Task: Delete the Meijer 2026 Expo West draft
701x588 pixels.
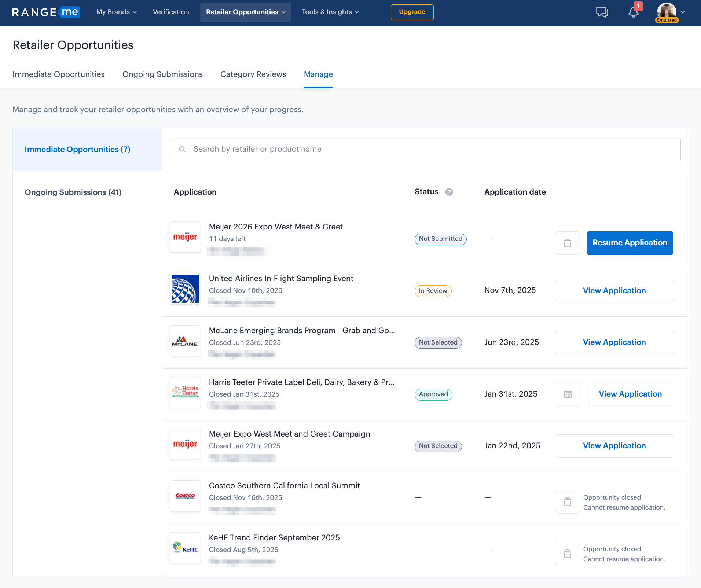Action: pos(567,243)
